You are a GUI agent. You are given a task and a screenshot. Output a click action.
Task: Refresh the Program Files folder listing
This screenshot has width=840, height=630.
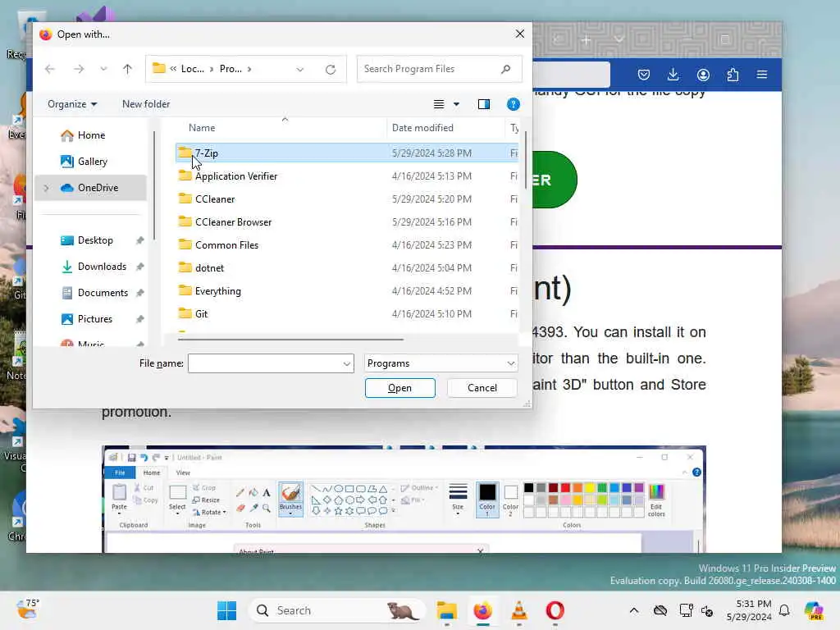point(331,69)
